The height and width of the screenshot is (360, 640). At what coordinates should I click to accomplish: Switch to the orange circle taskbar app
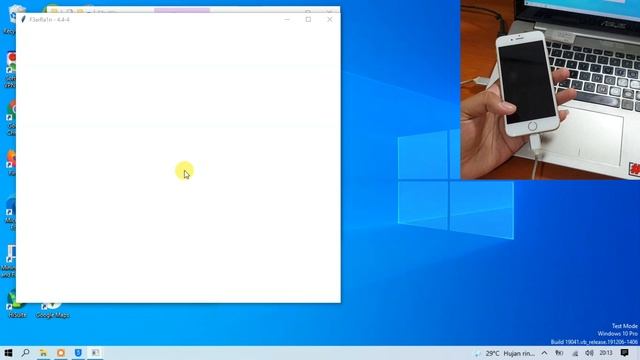(61, 353)
